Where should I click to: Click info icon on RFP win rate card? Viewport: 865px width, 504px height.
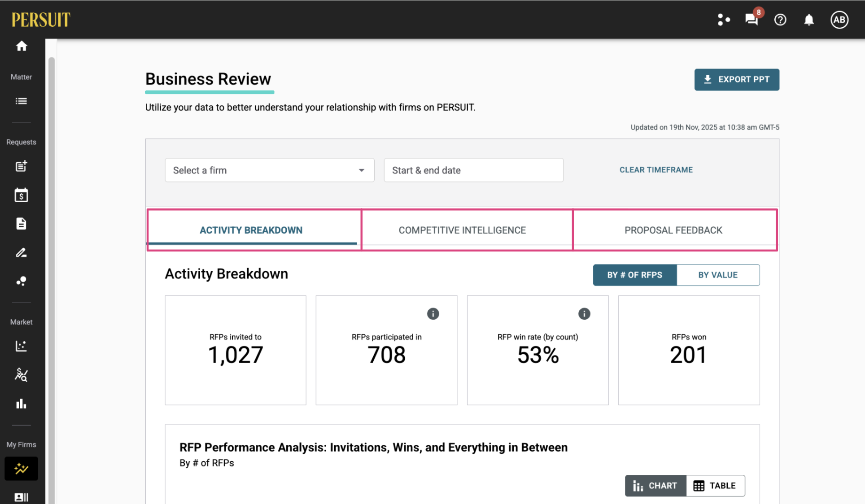point(584,314)
